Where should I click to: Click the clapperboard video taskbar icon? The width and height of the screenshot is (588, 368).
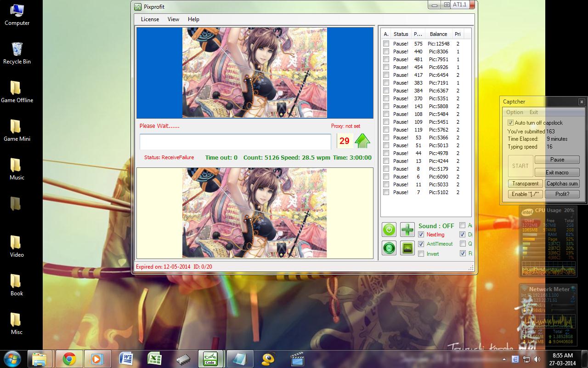point(297,359)
